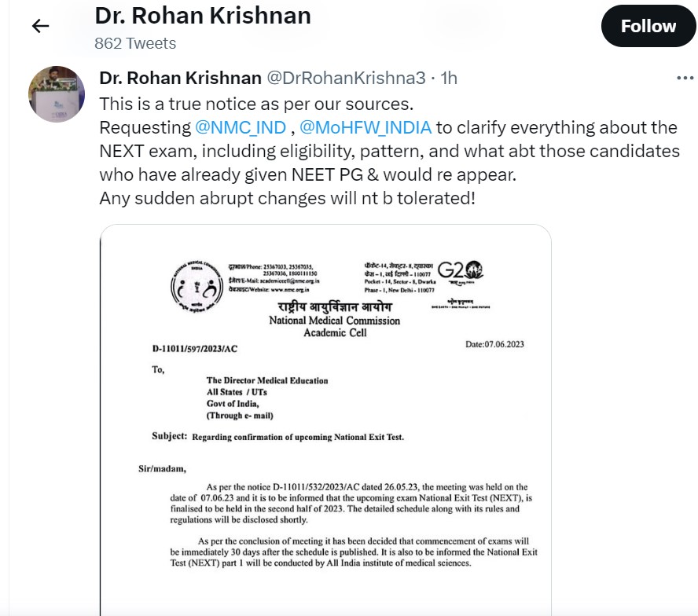
Task: Click the author name in the tweet
Action: click(x=180, y=78)
